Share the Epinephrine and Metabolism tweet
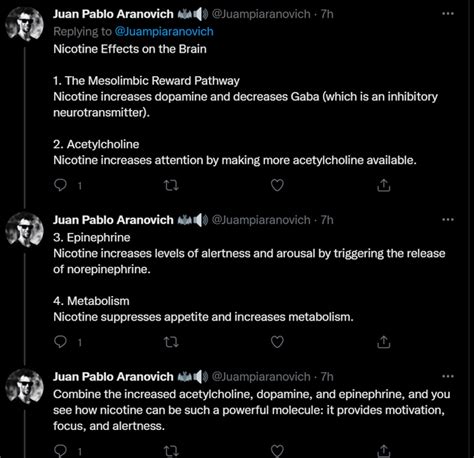This screenshot has width=474, height=458. pyautogui.click(x=383, y=342)
